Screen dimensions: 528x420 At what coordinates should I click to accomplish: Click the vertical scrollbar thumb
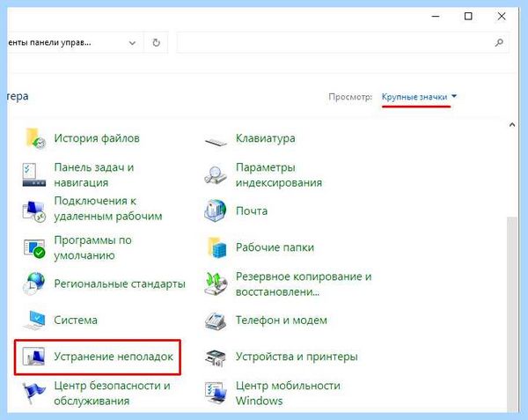click(512, 313)
